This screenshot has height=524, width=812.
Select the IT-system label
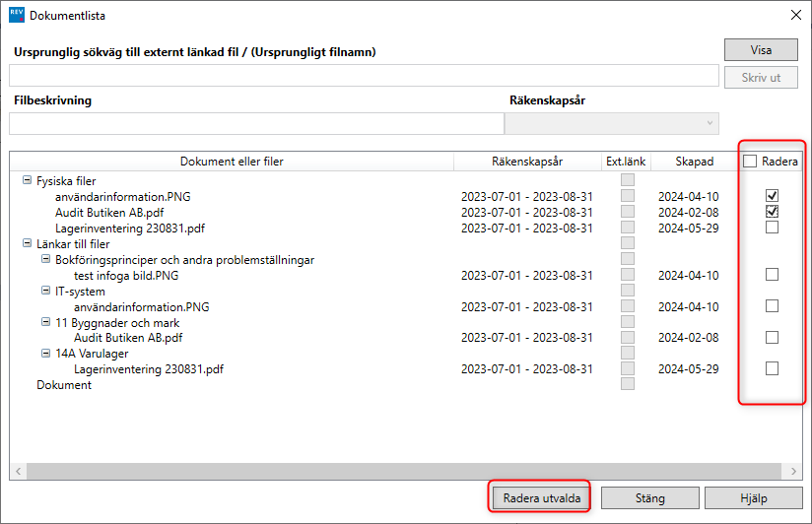point(80,292)
